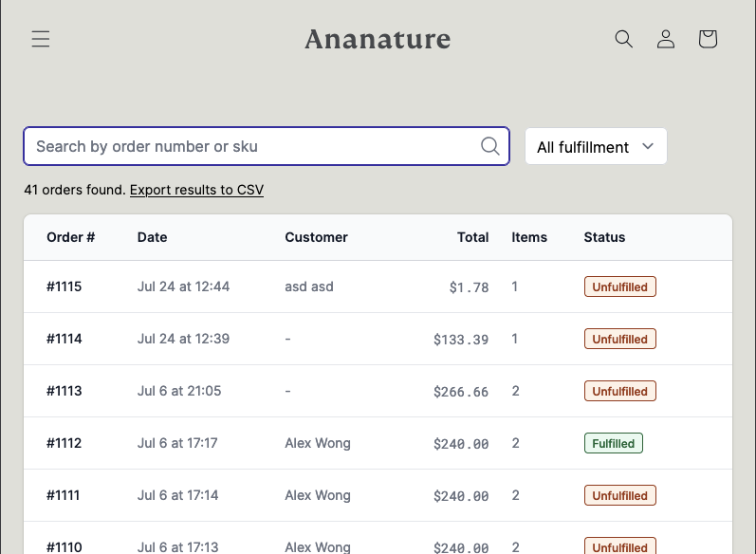Click the chevron on fulfillment filter
The height and width of the screenshot is (554, 756).
pos(648,146)
